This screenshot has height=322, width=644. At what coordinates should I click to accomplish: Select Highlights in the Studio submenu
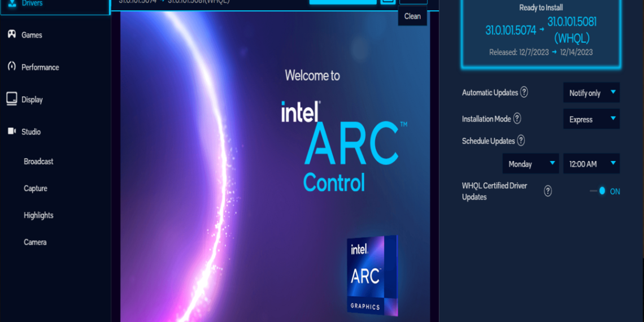[38, 215]
